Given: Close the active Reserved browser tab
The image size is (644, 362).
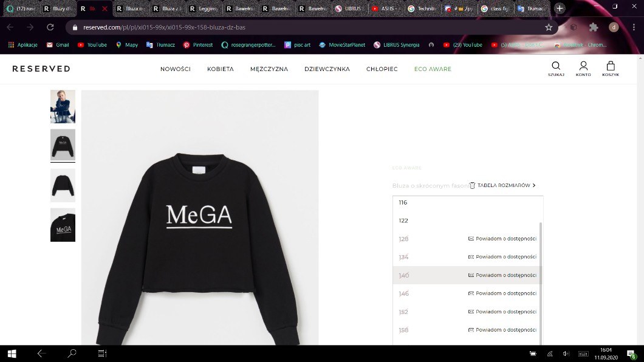Looking at the screenshot, I should click(x=104, y=9).
